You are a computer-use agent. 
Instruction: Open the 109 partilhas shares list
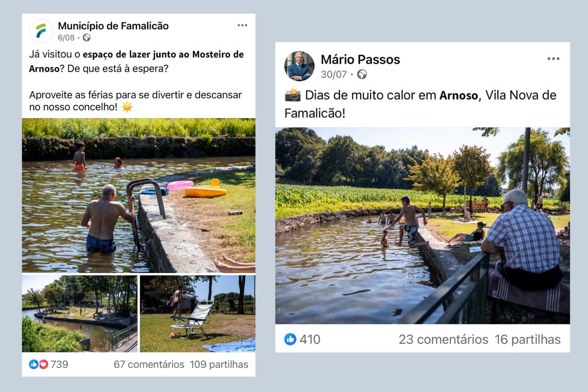[219, 365]
